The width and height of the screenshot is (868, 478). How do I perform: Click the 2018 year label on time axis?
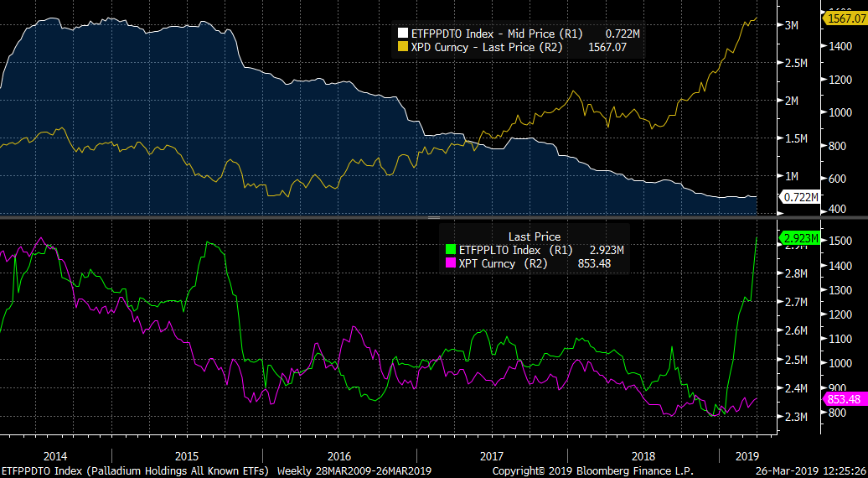coord(643,456)
